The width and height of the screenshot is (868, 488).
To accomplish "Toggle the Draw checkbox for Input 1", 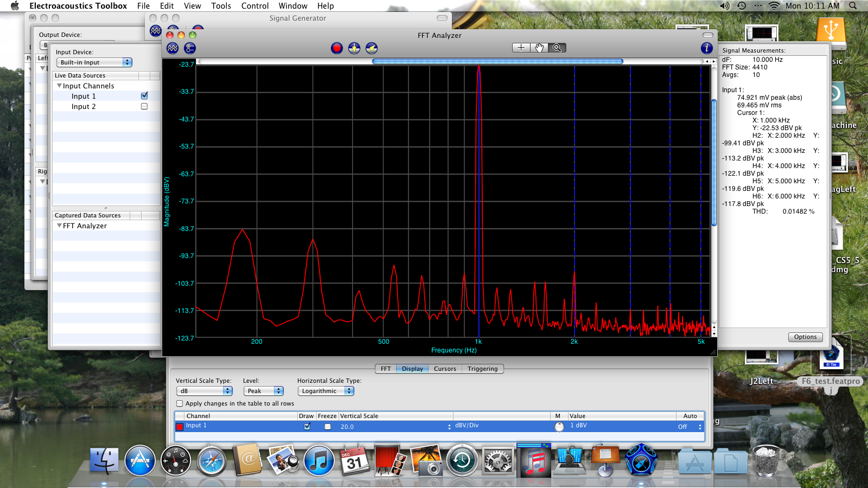I will click(307, 426).
